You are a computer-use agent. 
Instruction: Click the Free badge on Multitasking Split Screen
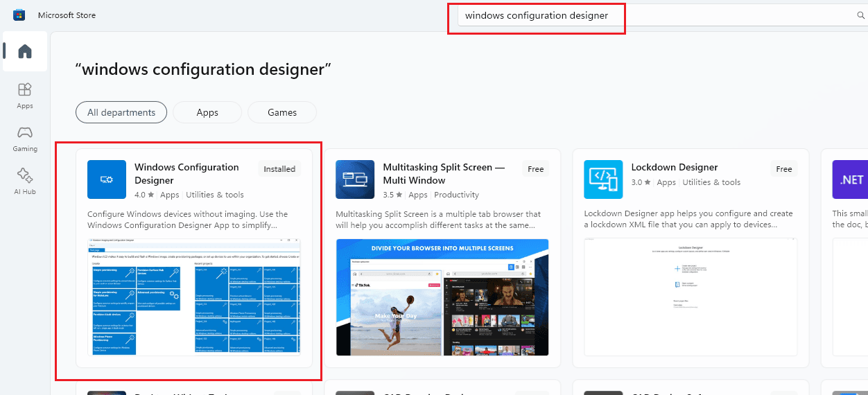(x=536, y=168)
